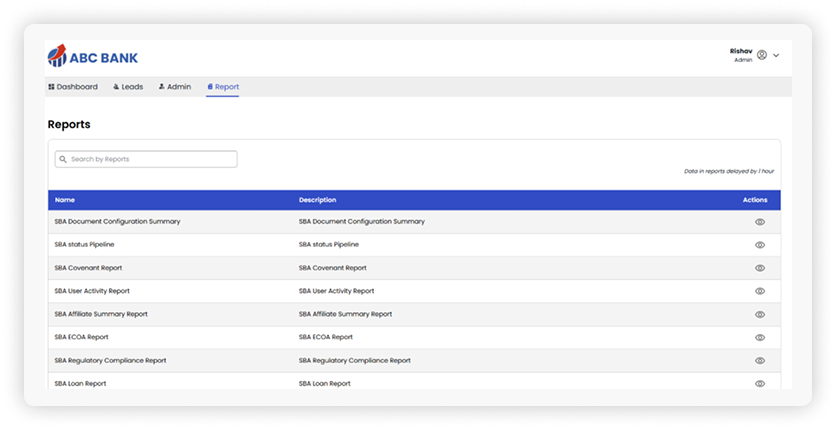This screenshot has height=430, width=836.
Task: Go to the Dashboard tab
Action: [x=73, y=87]
